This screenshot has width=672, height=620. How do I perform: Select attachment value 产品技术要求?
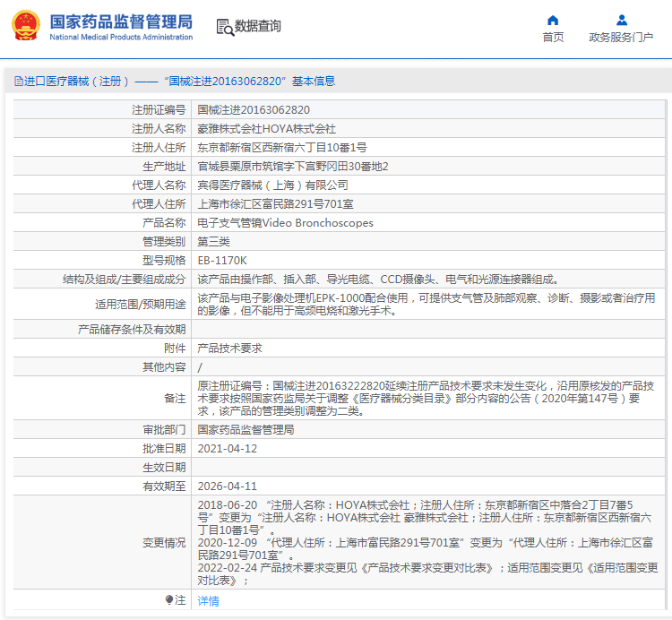coord(229,348)
